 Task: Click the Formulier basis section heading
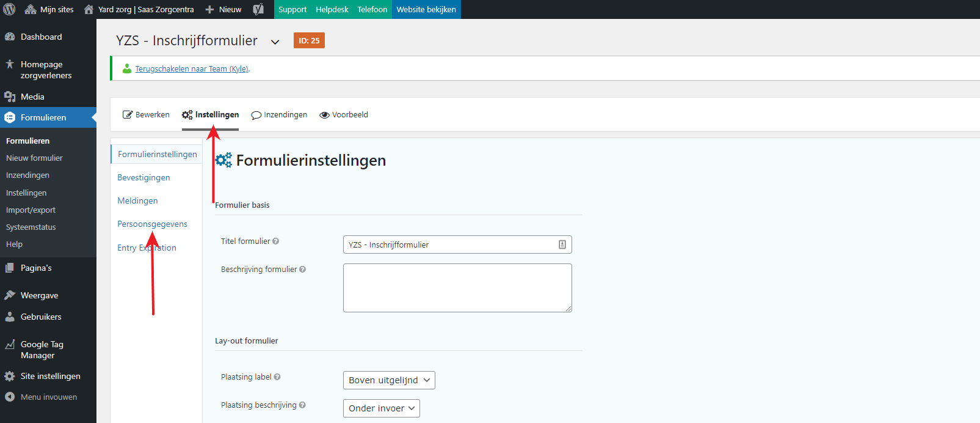(242, 205)
